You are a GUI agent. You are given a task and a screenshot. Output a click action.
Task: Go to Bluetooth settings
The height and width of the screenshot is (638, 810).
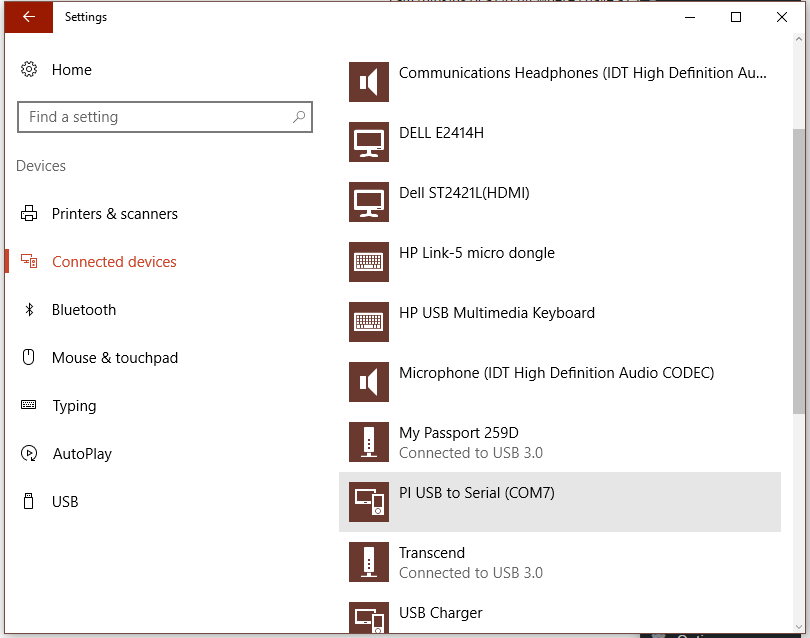click(x=84, y=310)
